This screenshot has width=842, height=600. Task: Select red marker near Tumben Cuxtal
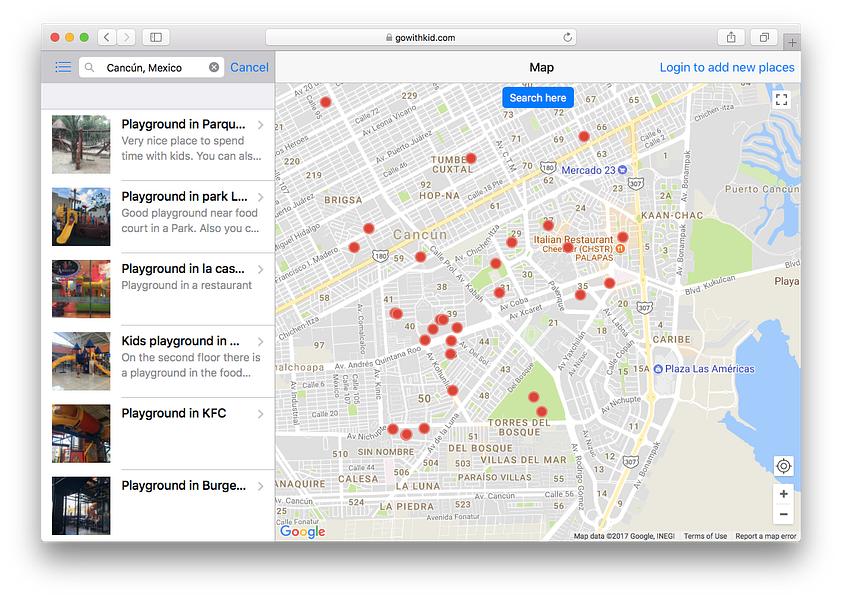471,158
